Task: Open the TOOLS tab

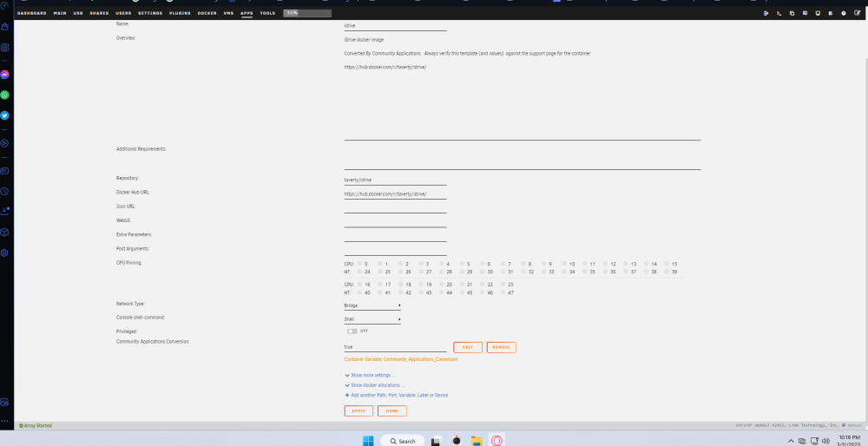Action: coord(267,13)
